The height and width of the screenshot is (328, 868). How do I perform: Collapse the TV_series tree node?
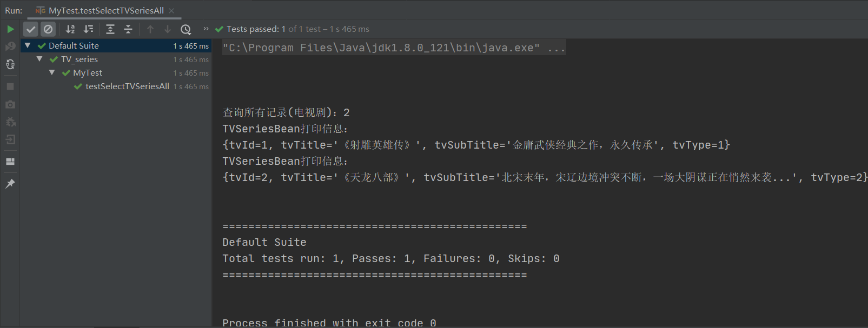(x=39, y=59)
